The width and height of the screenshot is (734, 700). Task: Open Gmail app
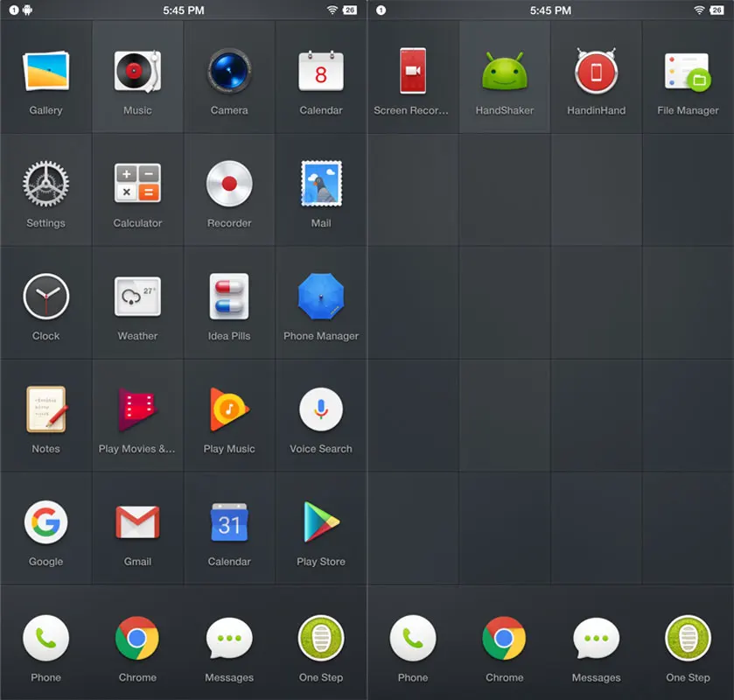pos(137,522)
